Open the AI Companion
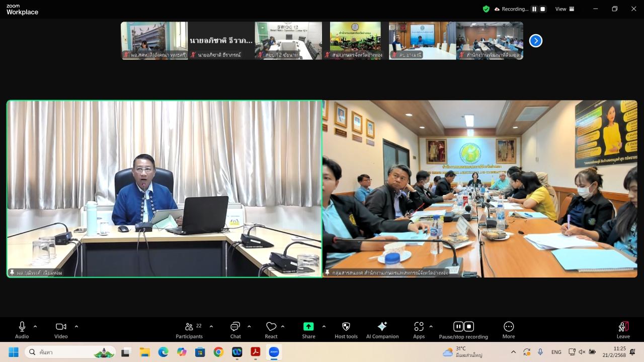Image resolution: width=644 pixels, height=362 pixels. pyautogui.click(x=382, y=330)
